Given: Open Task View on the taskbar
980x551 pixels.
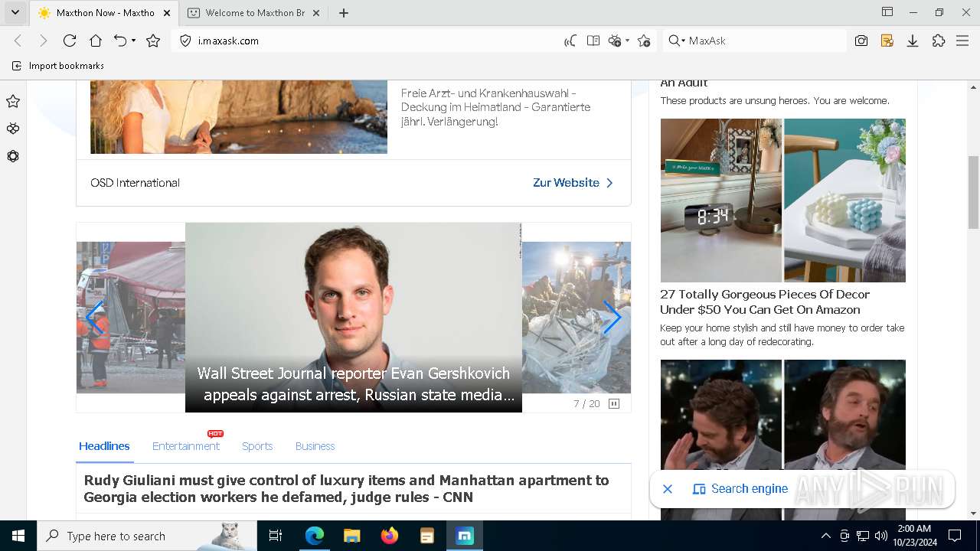Looking at the screenshot, I should (x=276, y=536).
